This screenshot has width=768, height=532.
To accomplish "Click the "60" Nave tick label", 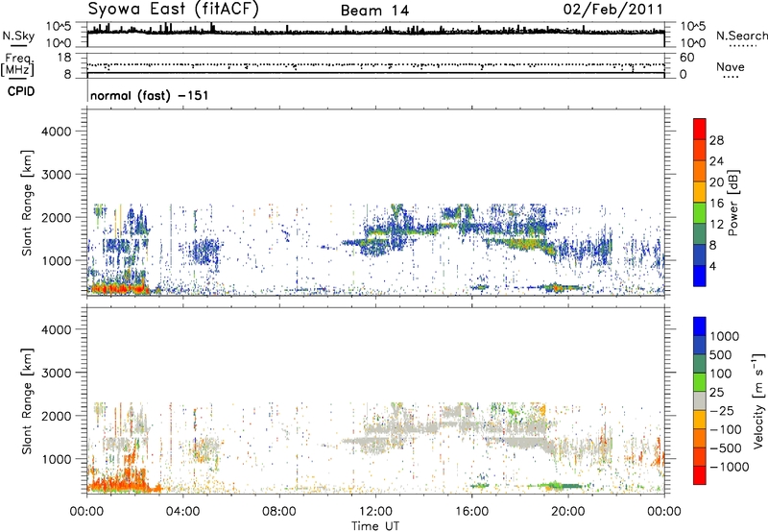I will 686,58.
